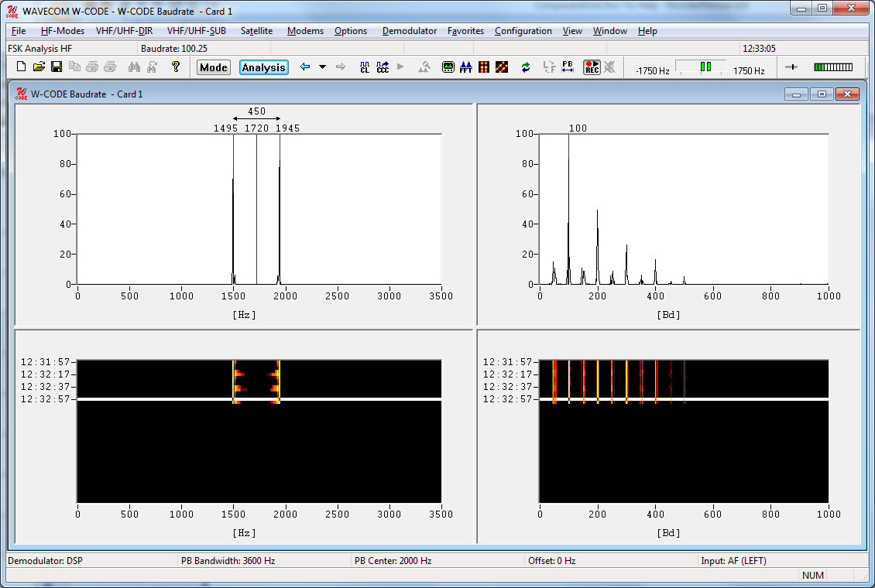Open the Window menu
The height and width of the screenshot is (588, 875).
(610, 31)
